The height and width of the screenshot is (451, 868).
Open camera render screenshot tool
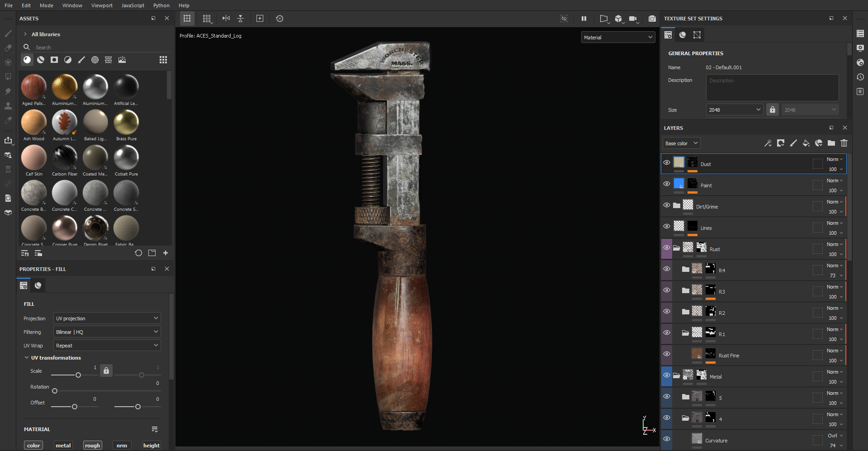point(652,19)
